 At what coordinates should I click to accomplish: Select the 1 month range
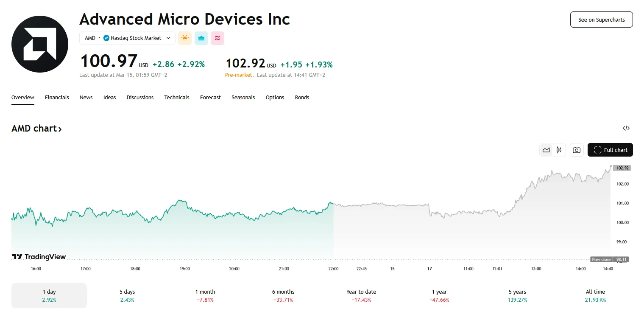(x=205, y=295)
